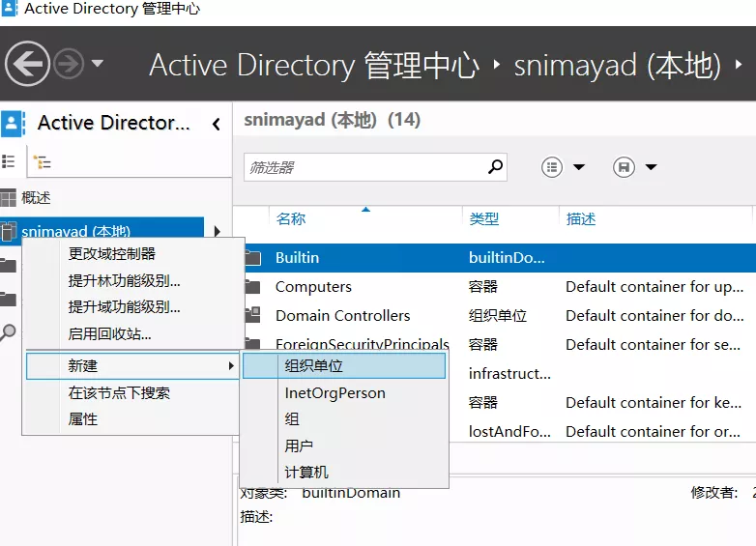Click the Domain Controllers folder icon

point(253,315)
